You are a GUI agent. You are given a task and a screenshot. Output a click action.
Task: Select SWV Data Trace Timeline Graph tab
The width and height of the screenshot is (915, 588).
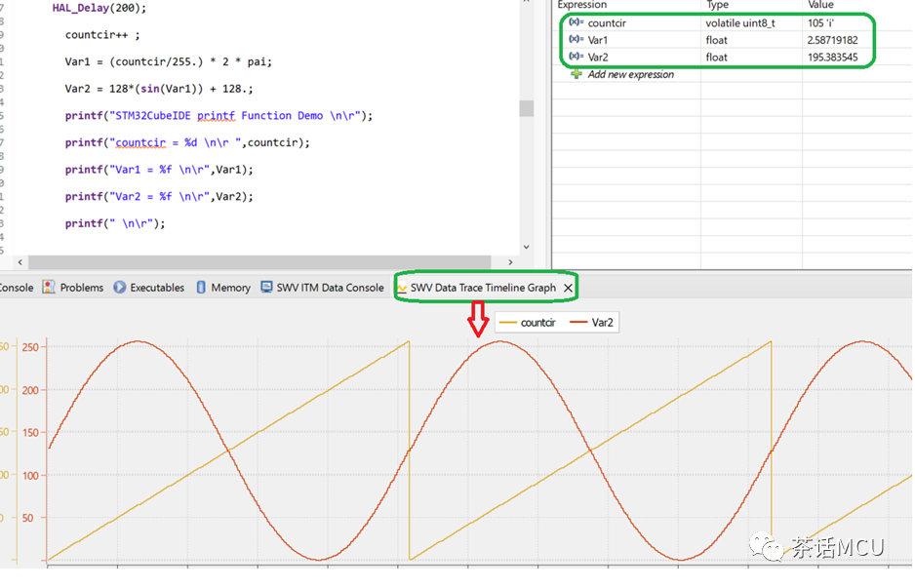click(483, 288)
